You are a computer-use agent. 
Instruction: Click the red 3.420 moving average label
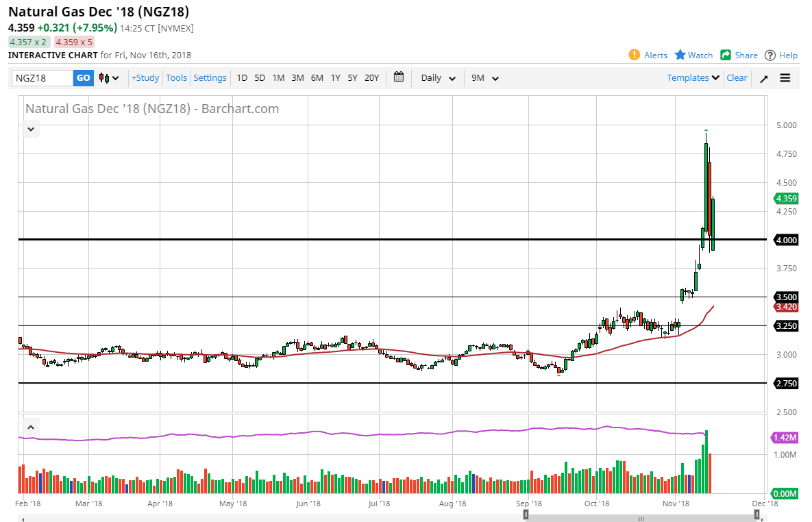point(786,307)
